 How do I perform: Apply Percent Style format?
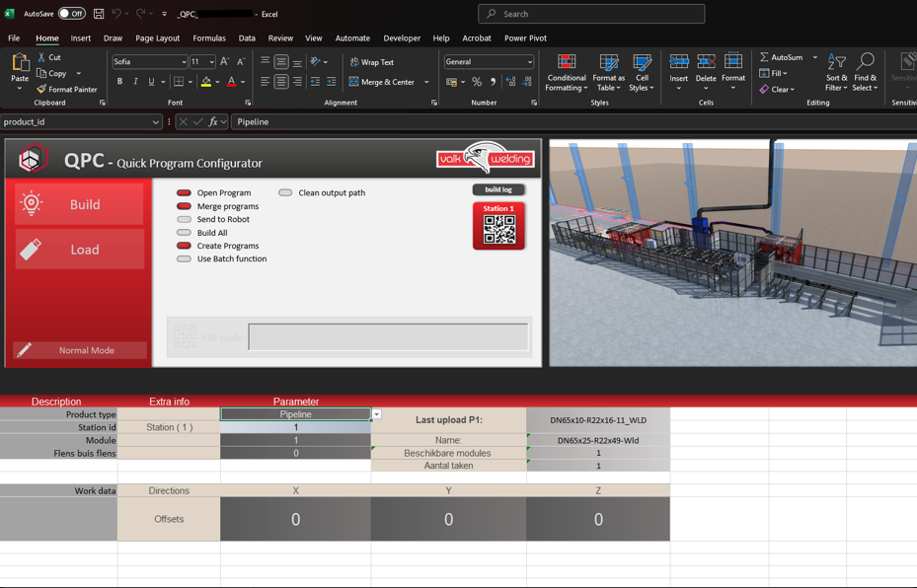[477, 82]
